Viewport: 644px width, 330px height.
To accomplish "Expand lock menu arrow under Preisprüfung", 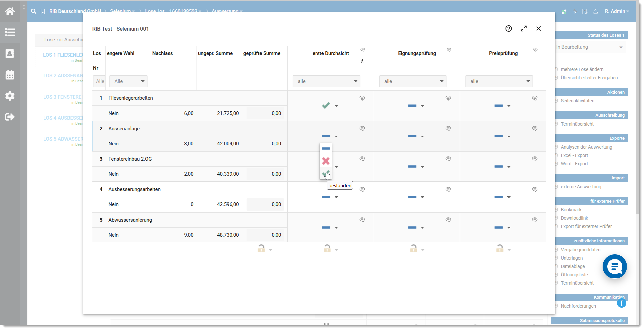I will pyautogui.click(x=509, y=250).
